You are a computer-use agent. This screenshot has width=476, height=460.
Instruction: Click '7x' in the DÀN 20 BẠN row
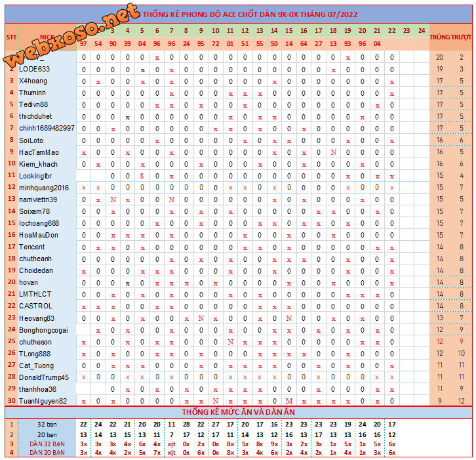(x=157, y=452)
